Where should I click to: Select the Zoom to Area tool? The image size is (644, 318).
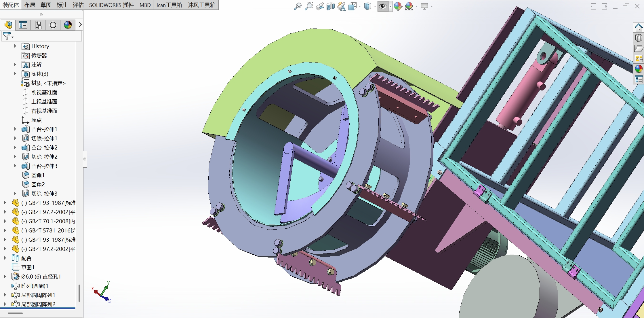click(308, 6)
